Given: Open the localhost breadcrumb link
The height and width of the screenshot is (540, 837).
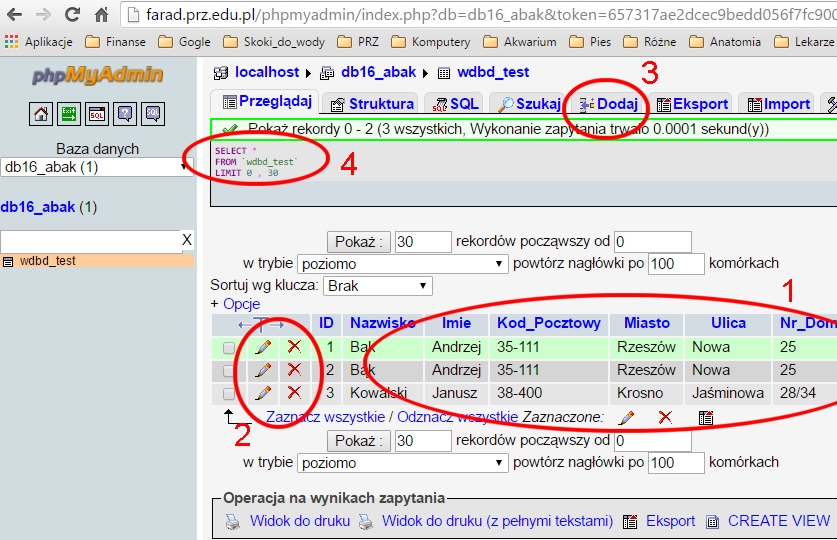Looking at the screenshot, I should point(267,72).
